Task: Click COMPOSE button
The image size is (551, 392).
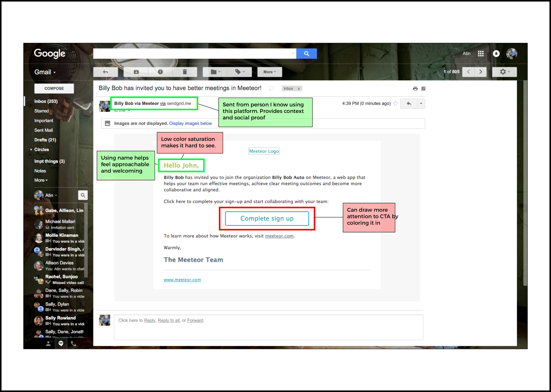Action: (54, 88)
